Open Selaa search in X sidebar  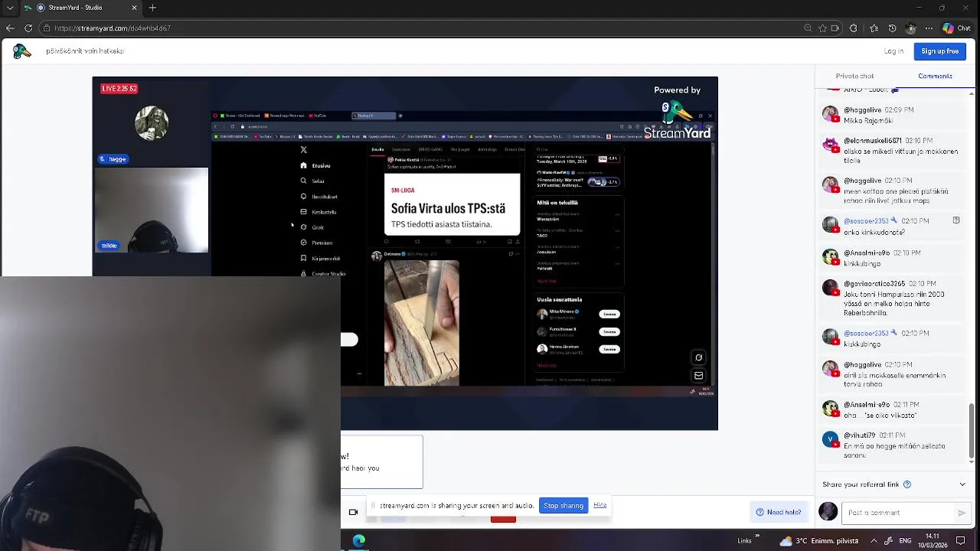(312, 181)
